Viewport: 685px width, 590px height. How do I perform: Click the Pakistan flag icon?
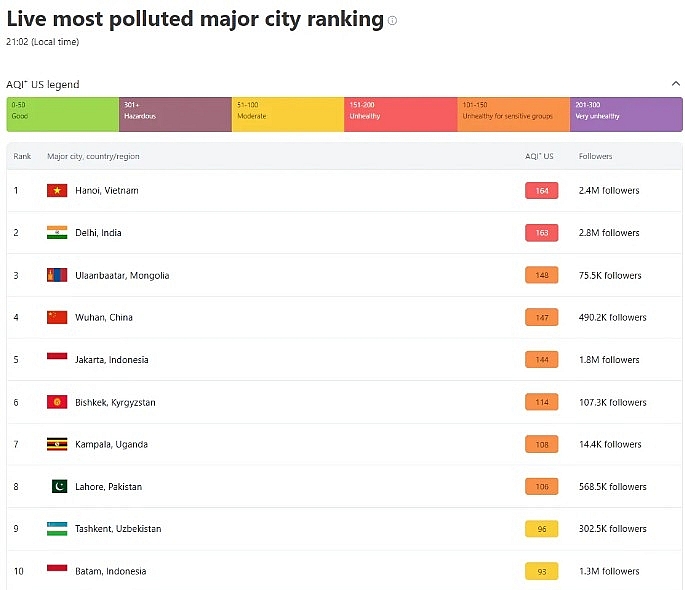[x=59, y=486]
